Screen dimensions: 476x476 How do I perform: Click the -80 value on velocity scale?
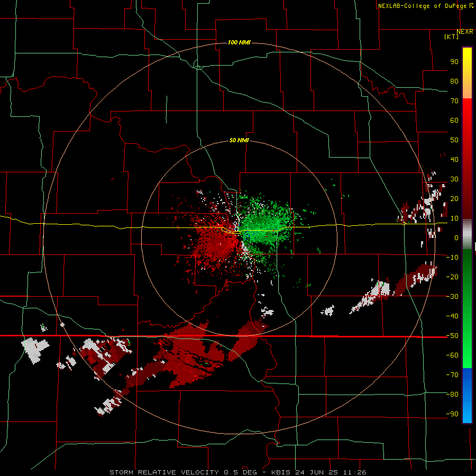[452, 395]
